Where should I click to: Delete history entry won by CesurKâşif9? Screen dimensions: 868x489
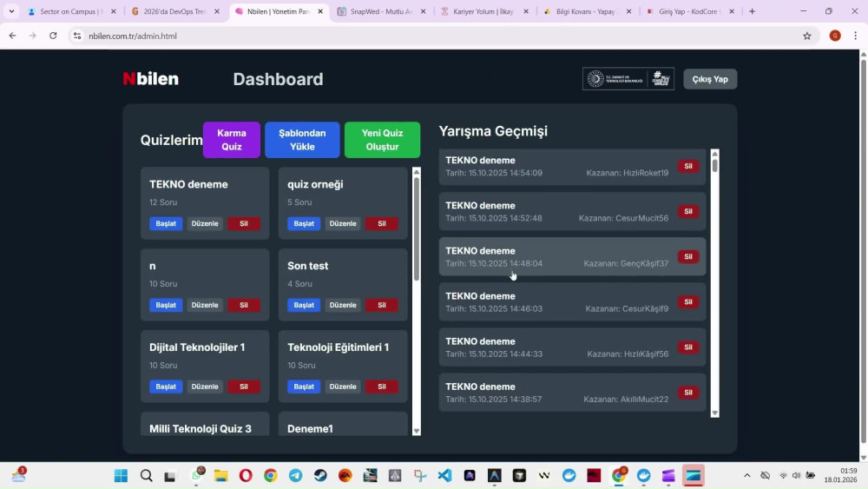pyautogui.click(x=688, y=301)
